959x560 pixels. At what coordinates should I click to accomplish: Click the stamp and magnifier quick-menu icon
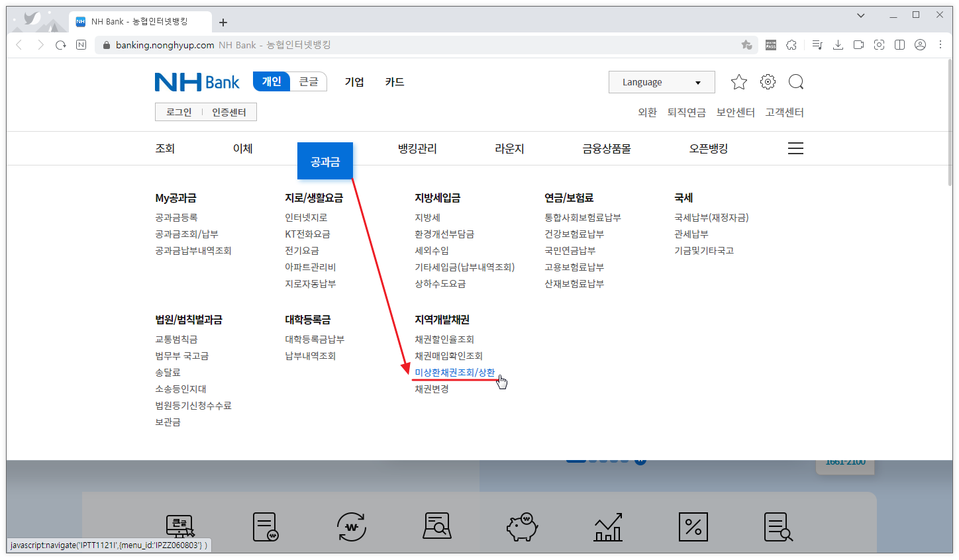(x=437, y=527)
